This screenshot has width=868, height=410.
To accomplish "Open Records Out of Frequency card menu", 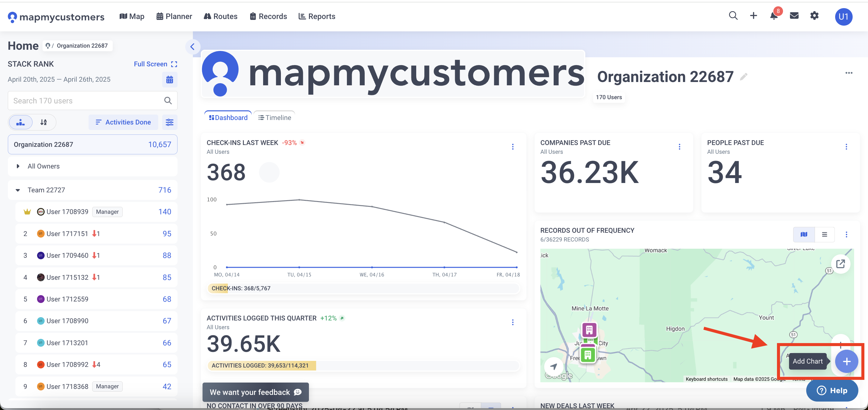I will point(846,234).
